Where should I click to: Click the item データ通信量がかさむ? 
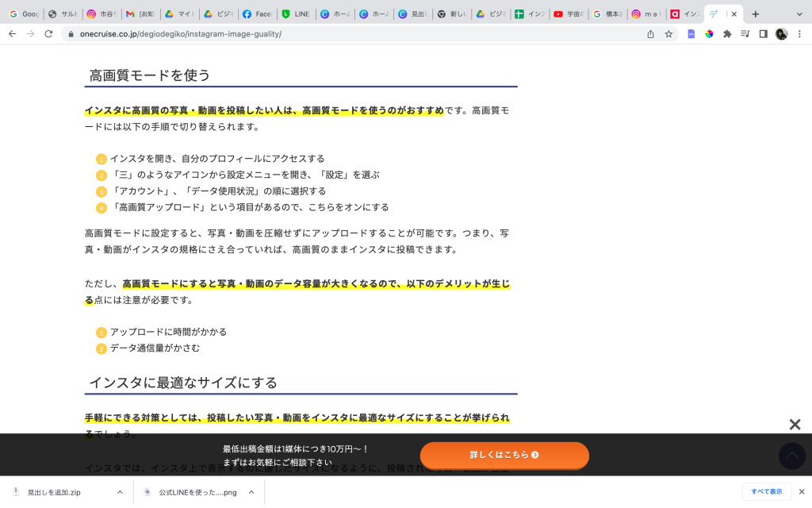(155, 348)
